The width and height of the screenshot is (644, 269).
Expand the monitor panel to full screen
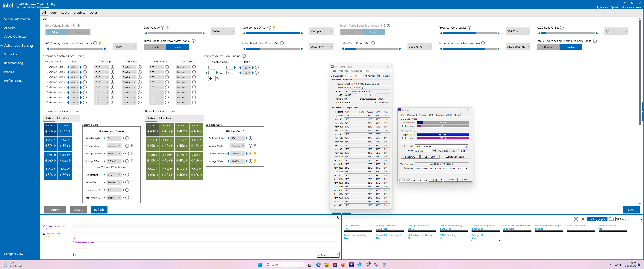pyautogui.click(x=576, y=219)
